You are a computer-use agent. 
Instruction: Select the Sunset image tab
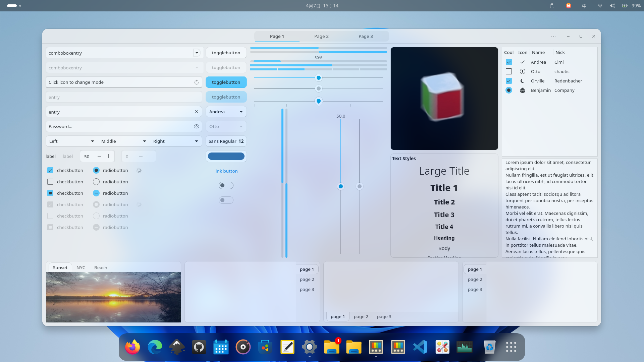(60, 267)
